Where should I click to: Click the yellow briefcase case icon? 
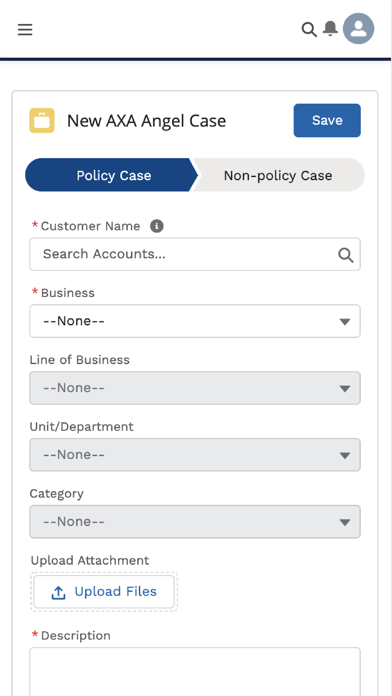(42, 120)
